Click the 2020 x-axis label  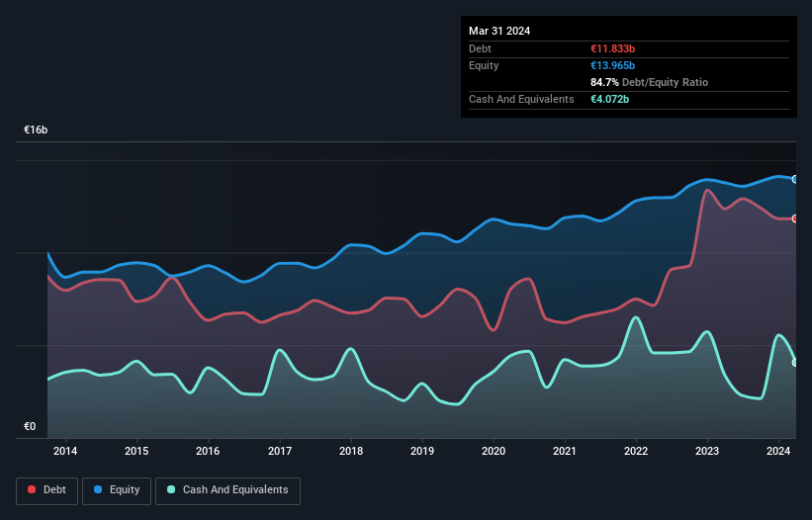tap(494, 451)
